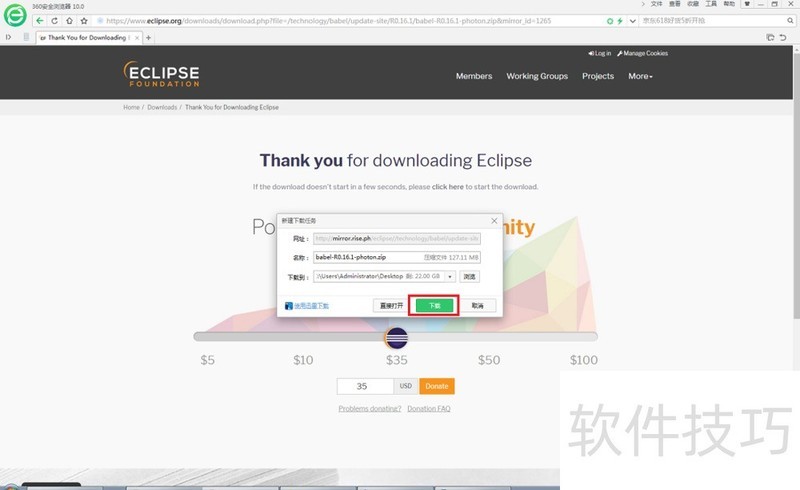Open the 帮助 menu
Screen dimensions: 800x490
click(729, 4)
